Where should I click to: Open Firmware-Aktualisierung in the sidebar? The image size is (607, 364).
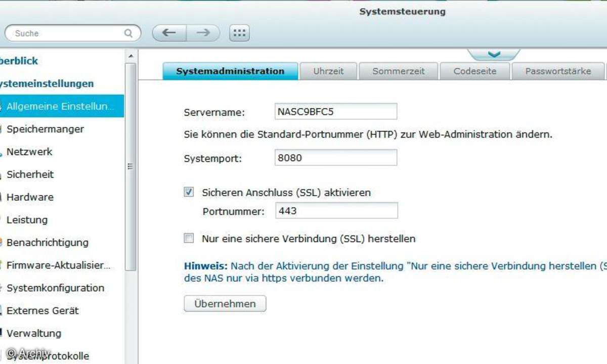[58, 265]
